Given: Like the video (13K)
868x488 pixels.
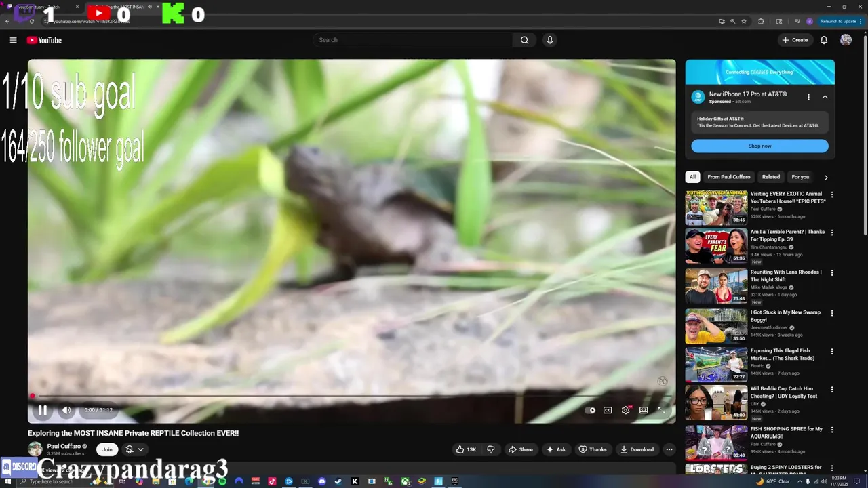Looking at the screenshot, I should pos(467,449).
